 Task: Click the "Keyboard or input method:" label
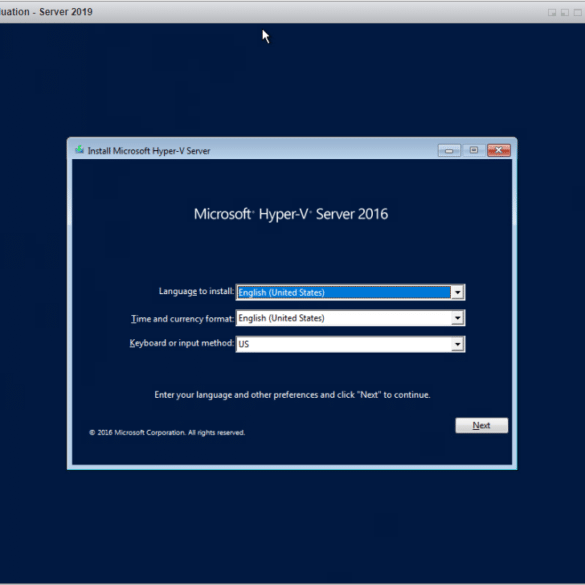point(182,343)
